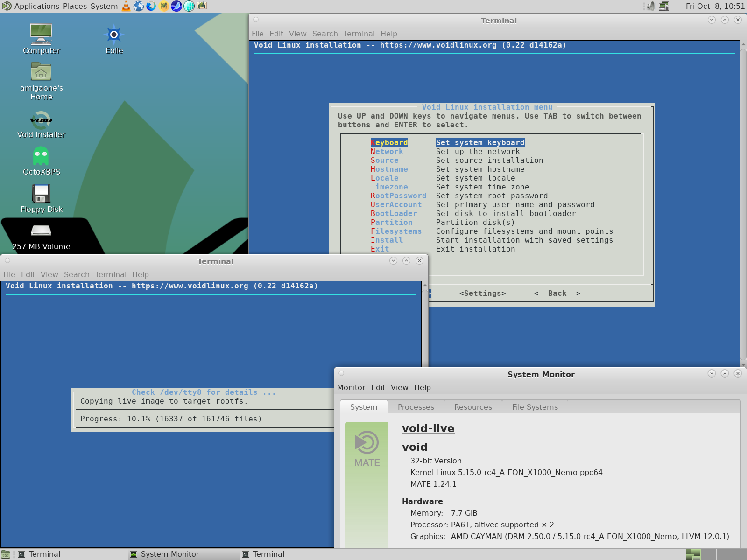The image size is (747, 560).
Task: Launch the blue earth globe web browser
Action: point(139,6)
